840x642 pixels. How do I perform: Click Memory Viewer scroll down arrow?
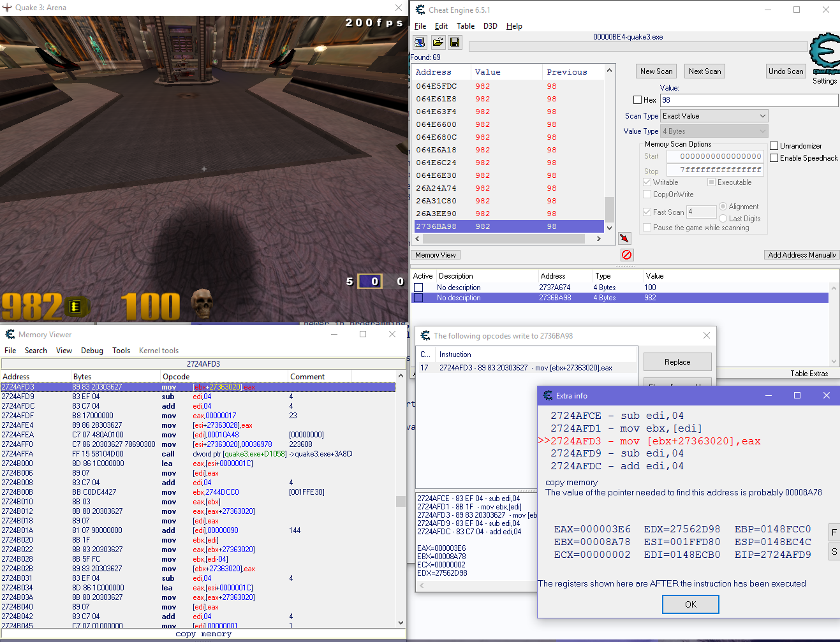coord(401,623)
